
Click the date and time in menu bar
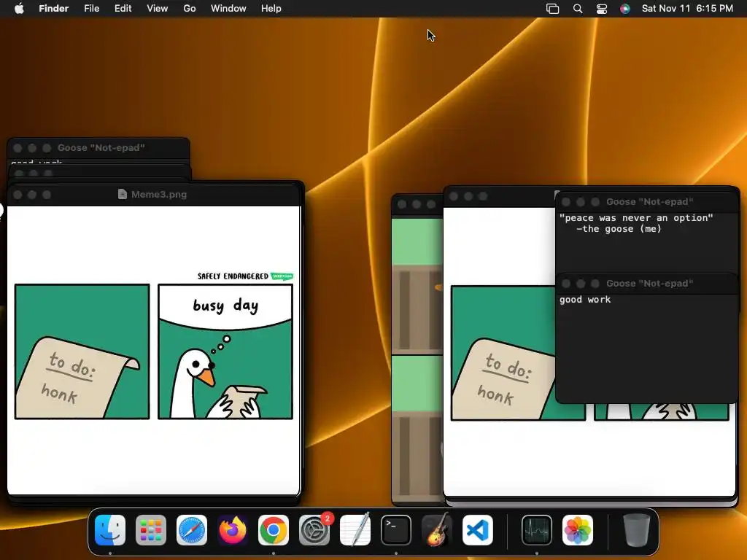(687, 9)
